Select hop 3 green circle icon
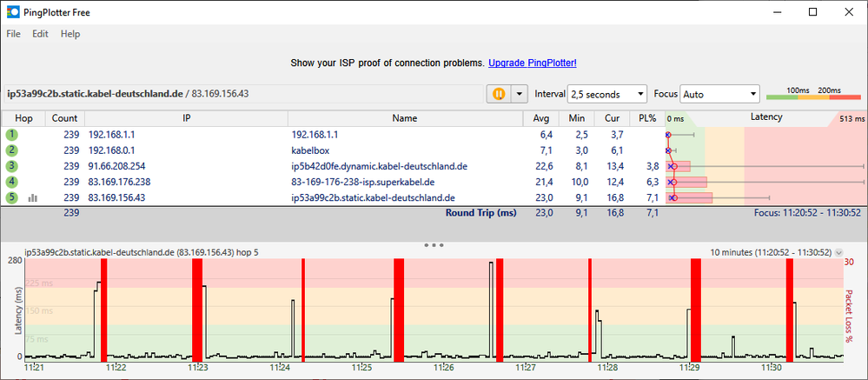The height and width of the screenshot is (380, 868). pyautogui.click(x=11, y=166)
